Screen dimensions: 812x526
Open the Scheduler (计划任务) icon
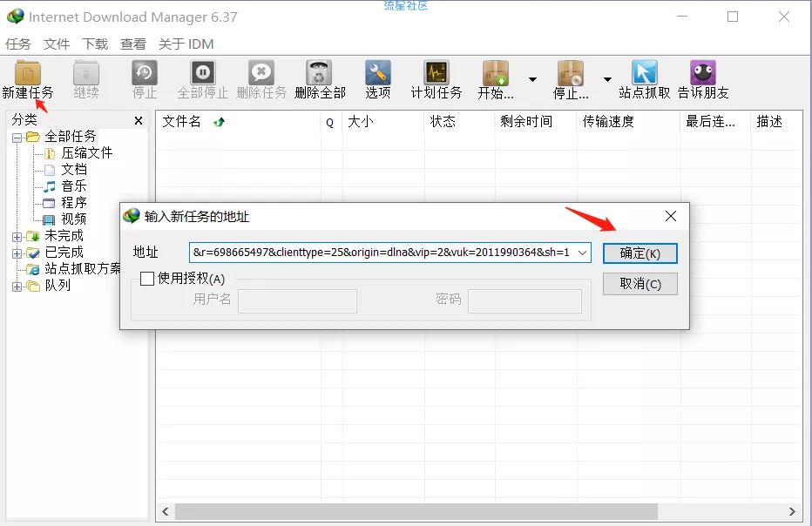coord(436,73)
